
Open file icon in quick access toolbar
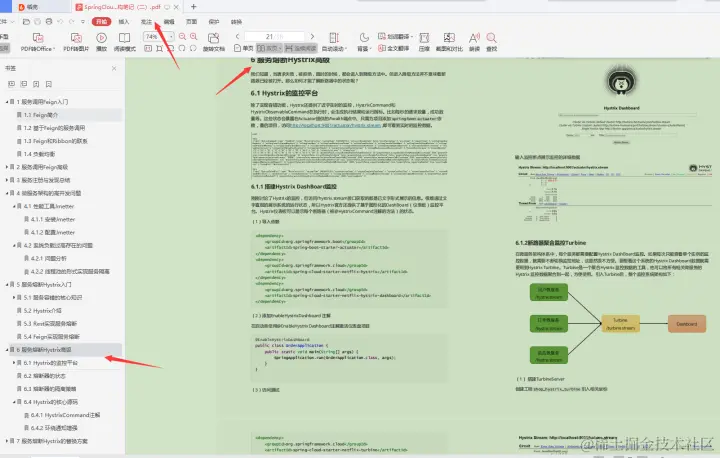[x=26, y=22]
